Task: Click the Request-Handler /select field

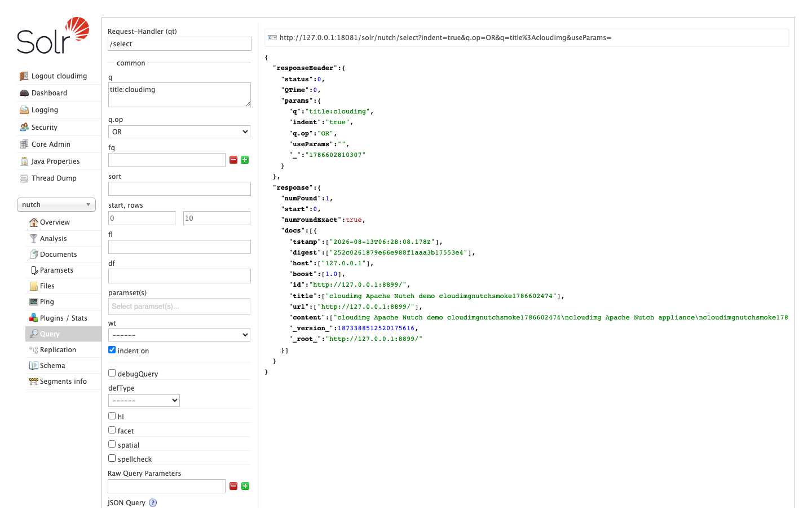Action: (x=179, y=44)
